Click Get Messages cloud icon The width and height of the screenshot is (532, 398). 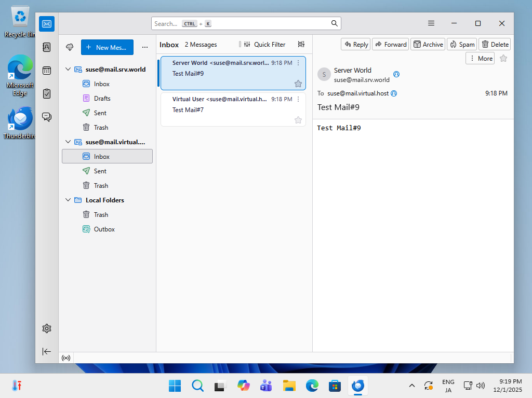[70, 47]
